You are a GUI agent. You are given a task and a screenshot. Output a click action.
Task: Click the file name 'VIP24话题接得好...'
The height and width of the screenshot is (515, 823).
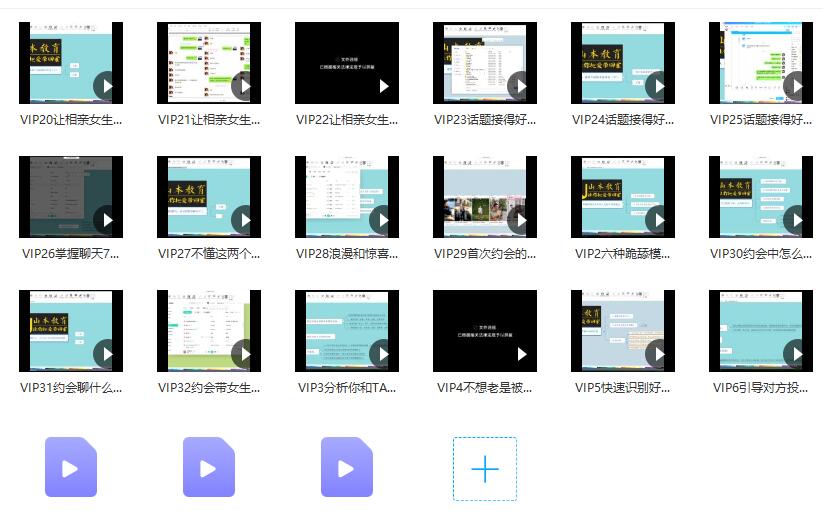click(623, 120)
